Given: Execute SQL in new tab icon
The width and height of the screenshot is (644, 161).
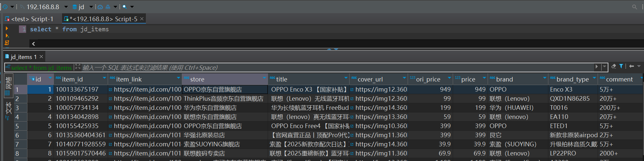Looking at the screenshot, I should [7, 36].
